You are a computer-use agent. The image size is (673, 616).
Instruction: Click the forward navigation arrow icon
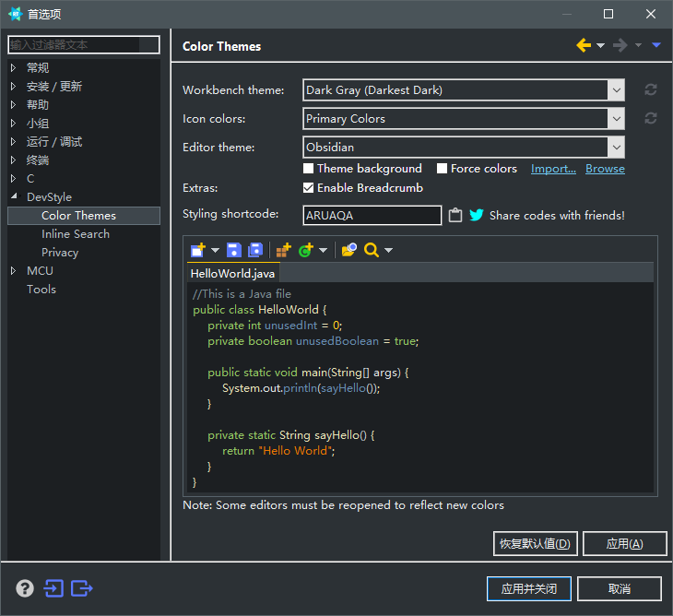click(620, 45)
